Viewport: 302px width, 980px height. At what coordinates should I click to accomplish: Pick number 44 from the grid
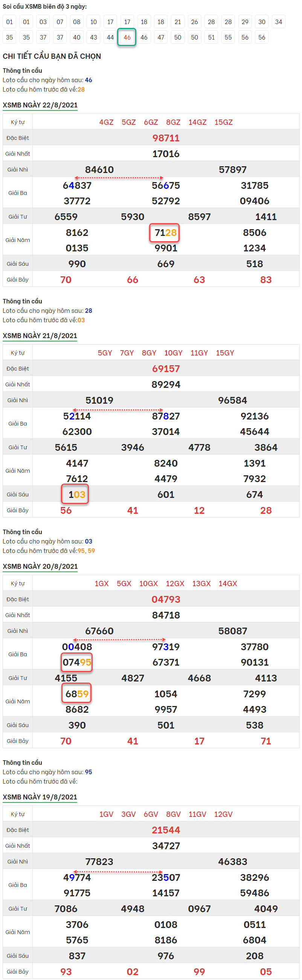[x=110, y=37]
